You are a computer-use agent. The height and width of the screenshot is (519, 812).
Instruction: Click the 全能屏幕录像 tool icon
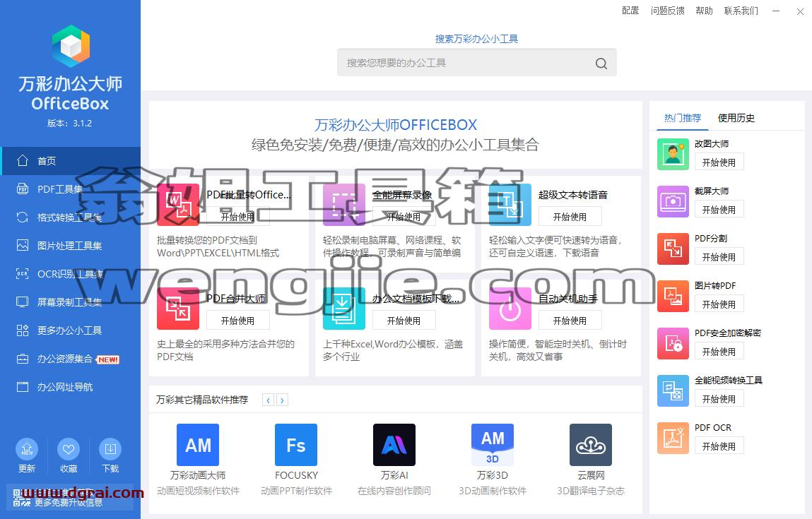(x=344, y=205)
